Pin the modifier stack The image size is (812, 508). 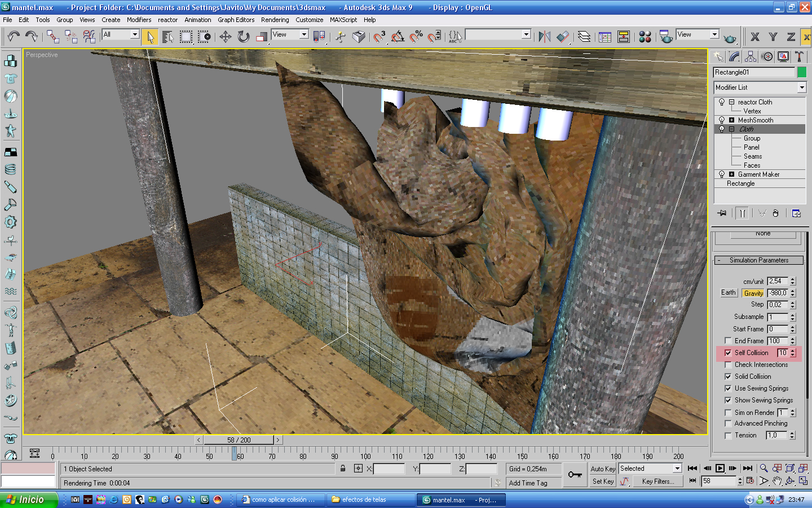pyautogui.click(x=722, y=213)
